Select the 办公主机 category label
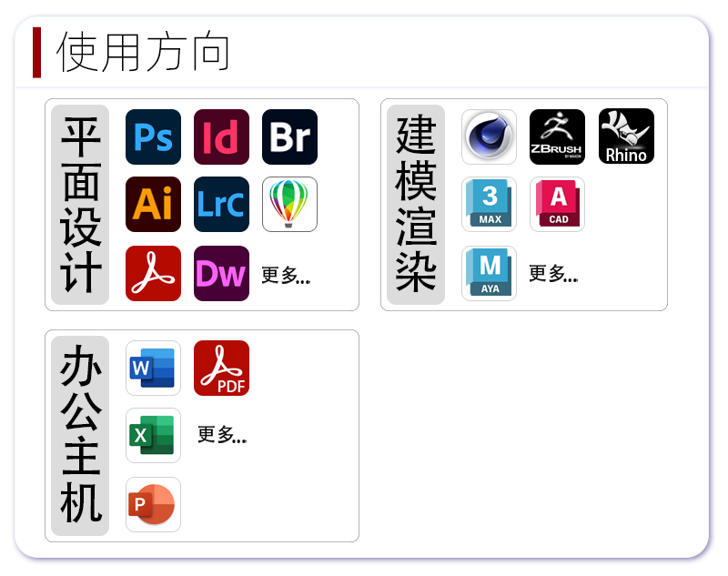The image size is (728, 576). (x=80, y=436)
